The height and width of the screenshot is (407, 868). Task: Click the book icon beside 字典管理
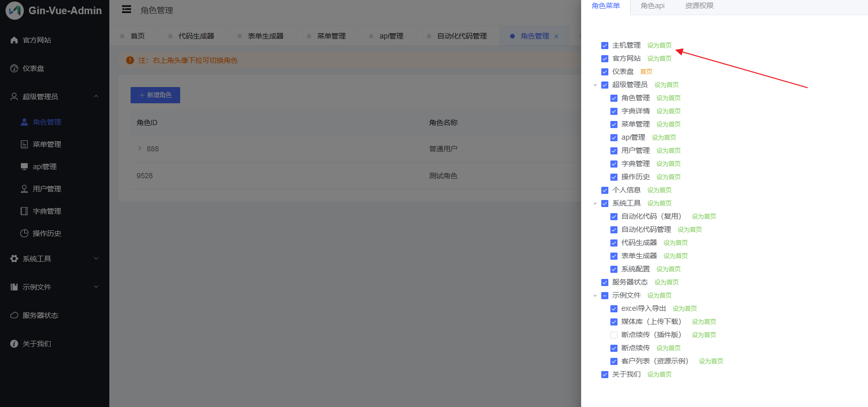(x=24, y=211)
